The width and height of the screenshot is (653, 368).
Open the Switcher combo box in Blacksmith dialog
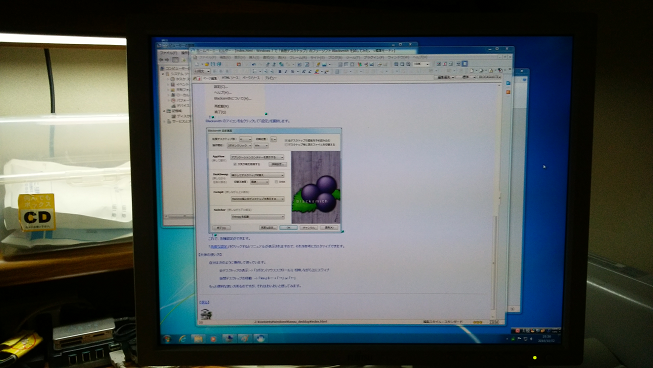click(x=258, y=216)
